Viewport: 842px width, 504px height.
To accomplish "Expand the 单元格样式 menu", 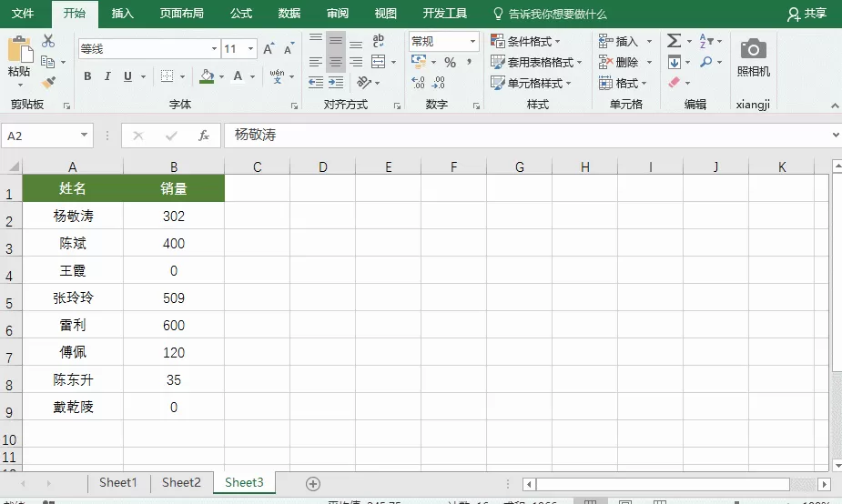I will (531, 83).
